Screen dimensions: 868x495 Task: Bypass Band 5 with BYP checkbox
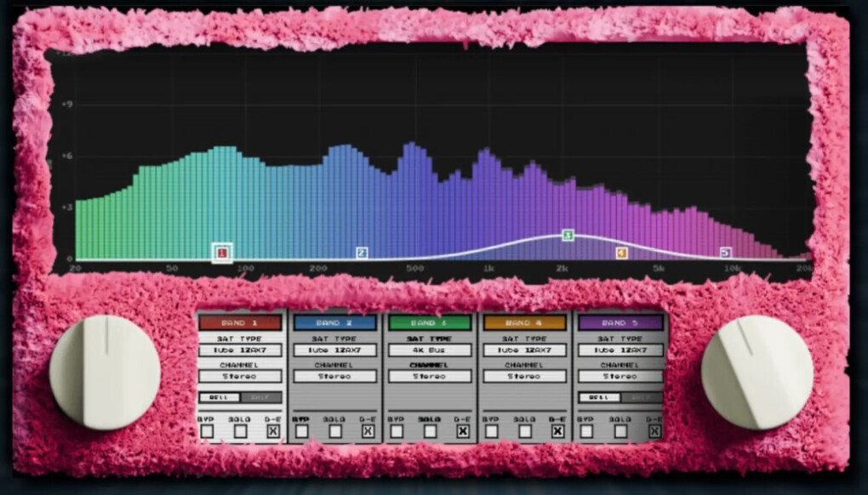coord(587,431)
